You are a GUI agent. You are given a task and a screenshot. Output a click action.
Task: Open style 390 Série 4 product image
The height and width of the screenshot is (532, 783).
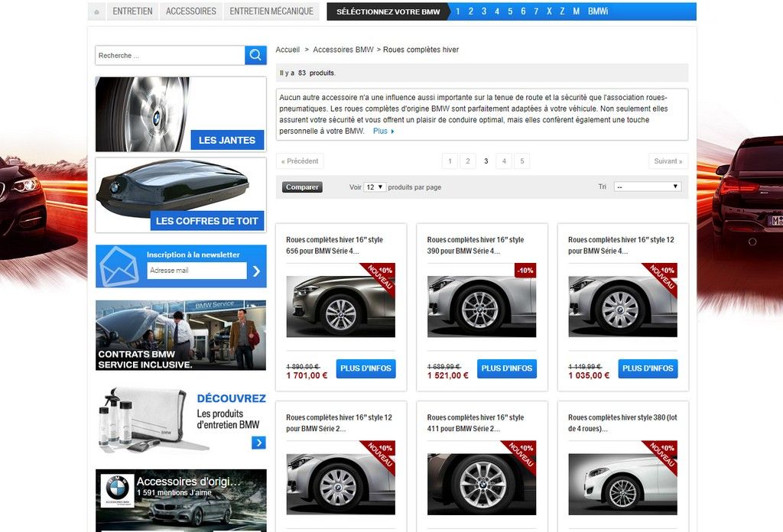(482, 307)
